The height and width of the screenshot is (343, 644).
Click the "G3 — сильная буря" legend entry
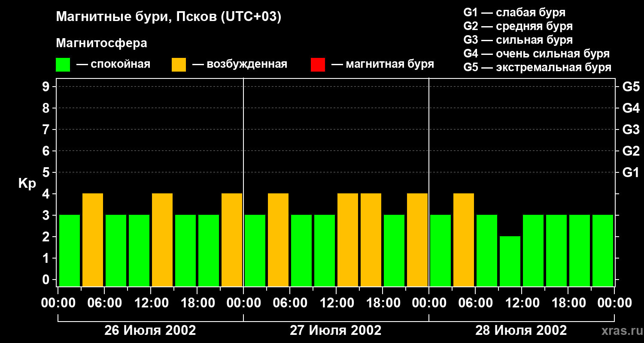[x=518, y=40]
